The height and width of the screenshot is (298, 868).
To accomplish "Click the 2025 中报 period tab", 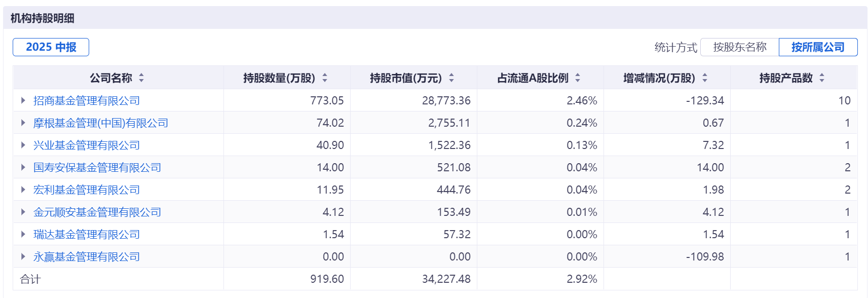I will (x=51, y=47).
